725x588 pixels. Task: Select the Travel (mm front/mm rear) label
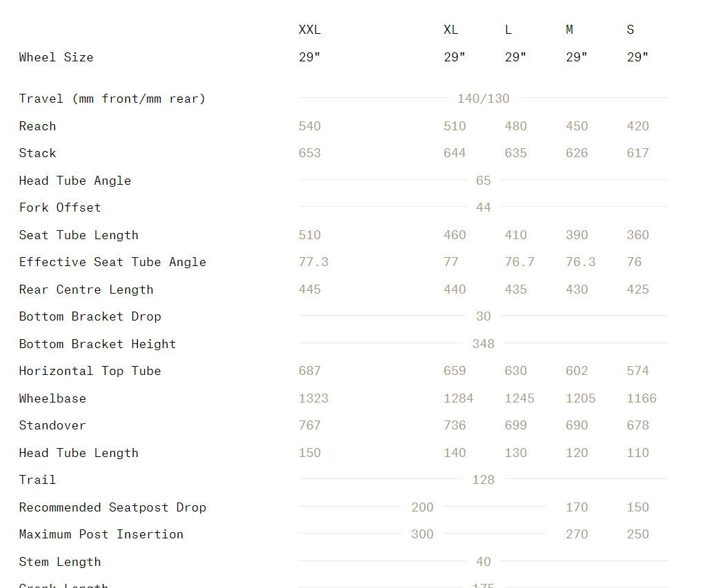pyautogui.click(x=112, y=99)
